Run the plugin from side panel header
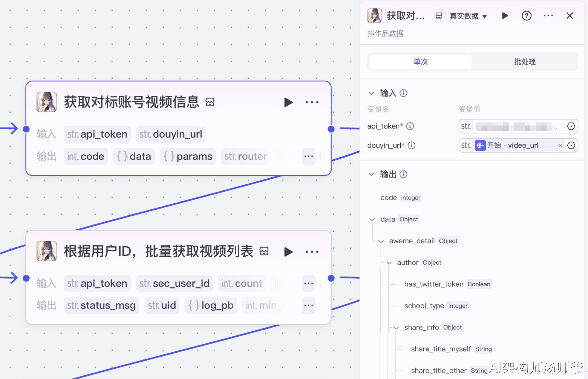This screenshot has height=379, width=588. (x=505, y=16)
